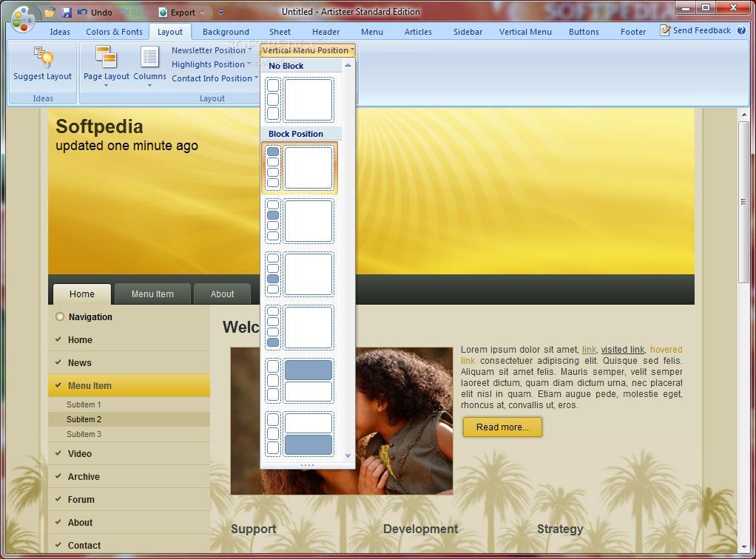Image resolution: width=756 pixels, height=559 pixels.
Task: Select the top-left block position layout option
Action: tap(300, 168)
